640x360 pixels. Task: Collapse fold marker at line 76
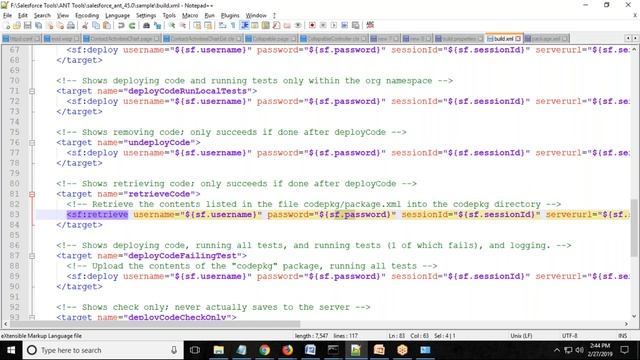(x=32, y=143)
